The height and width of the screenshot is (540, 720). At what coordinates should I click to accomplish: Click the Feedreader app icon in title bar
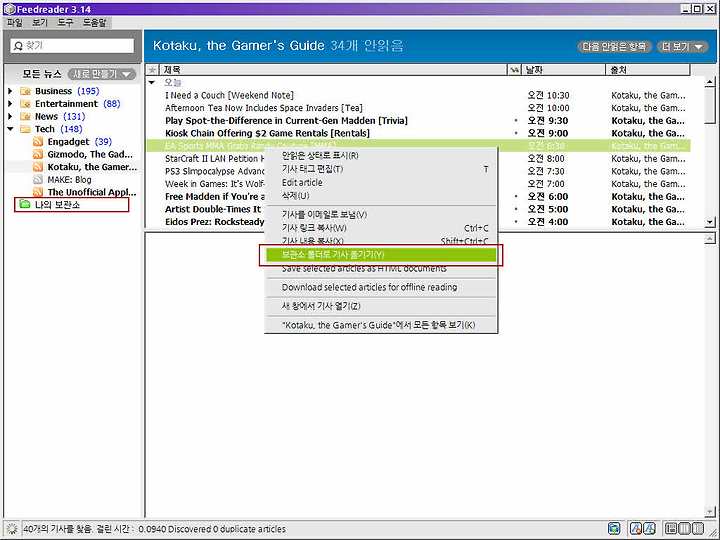9,9
